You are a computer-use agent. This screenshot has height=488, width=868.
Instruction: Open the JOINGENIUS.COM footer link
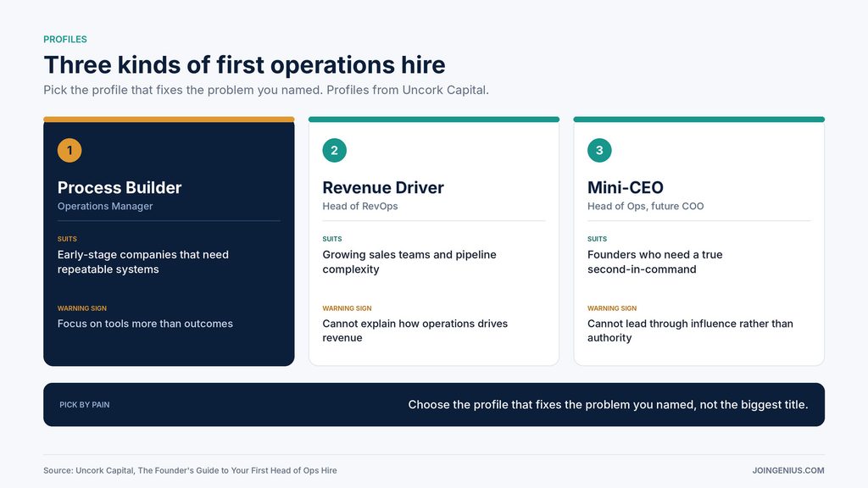[x=788, y=470]
